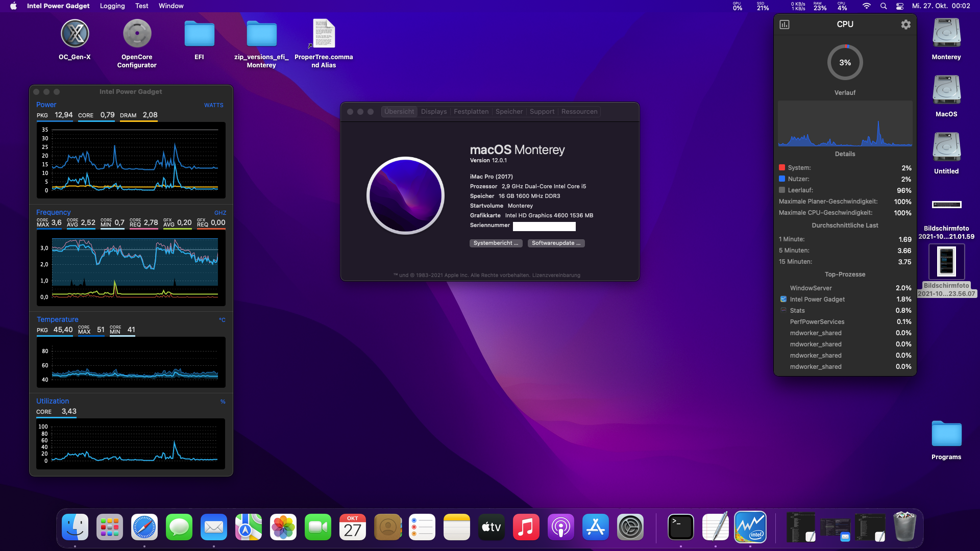Switch to the Festplatten tab

click(471, 112)
